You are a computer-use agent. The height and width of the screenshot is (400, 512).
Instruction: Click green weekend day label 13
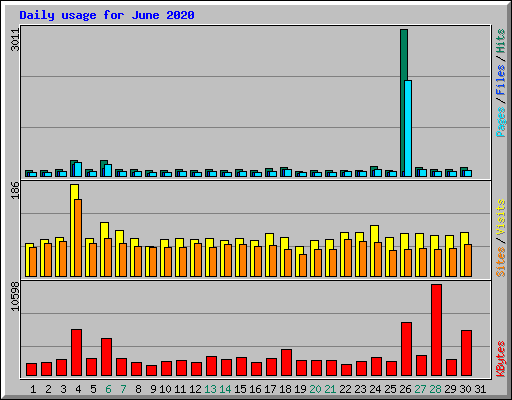click(210, 389)
